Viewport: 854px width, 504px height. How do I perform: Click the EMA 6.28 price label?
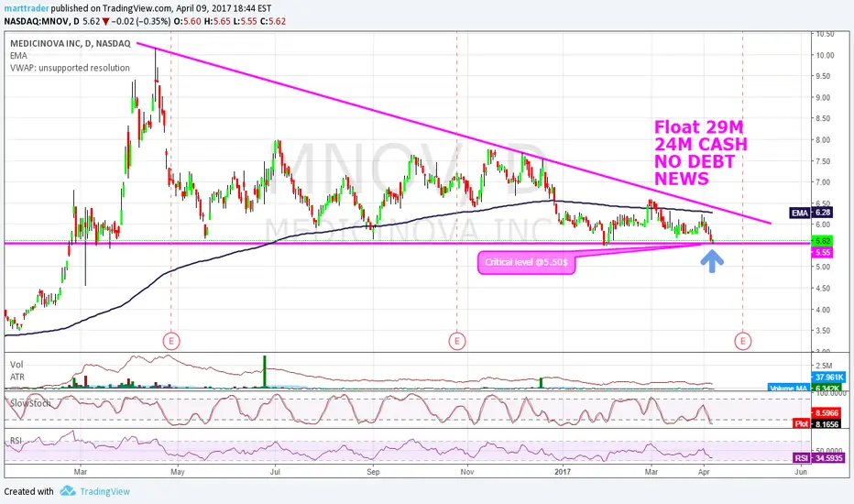pyautogui.click(x=811, y=213)
